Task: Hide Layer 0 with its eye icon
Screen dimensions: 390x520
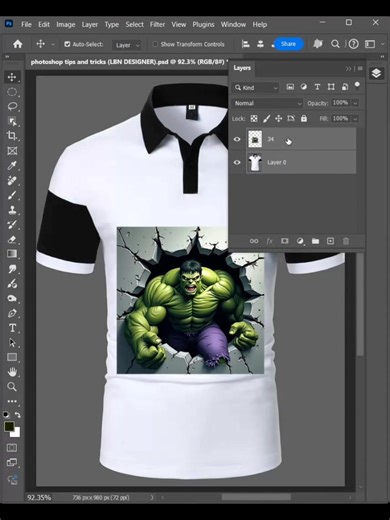Action: point(237,162)
